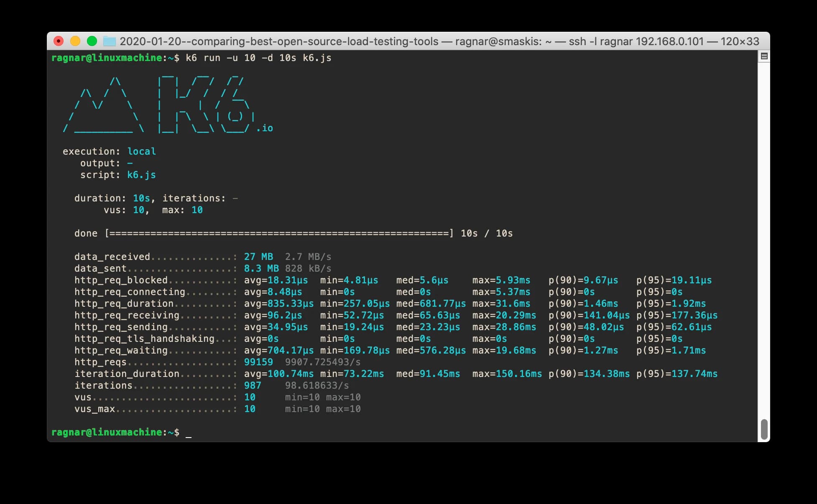Click the 'iteration_duration' metric label
This screenshot has height=504, width=817.
pyautogui.click(x=127, y=374)
